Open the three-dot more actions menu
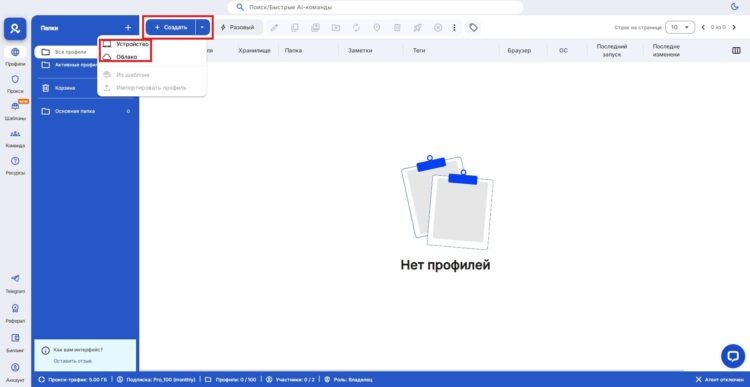The height and width of the screenshot is (387, 750). [454, 28]
